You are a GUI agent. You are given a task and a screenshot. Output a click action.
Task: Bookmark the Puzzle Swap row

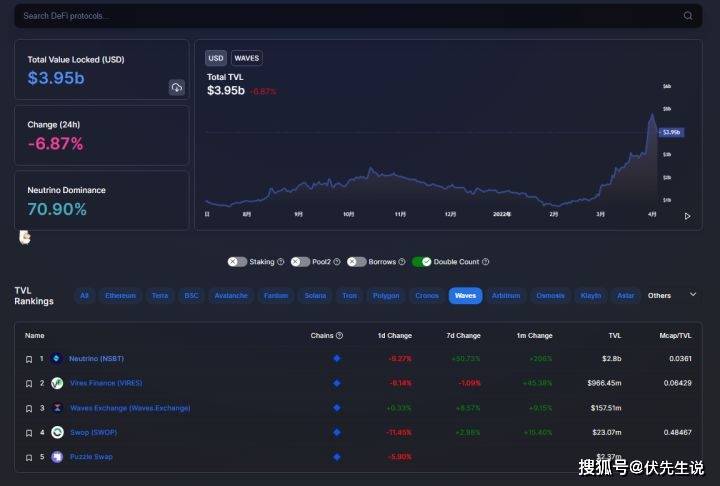[x=29, y=458]
